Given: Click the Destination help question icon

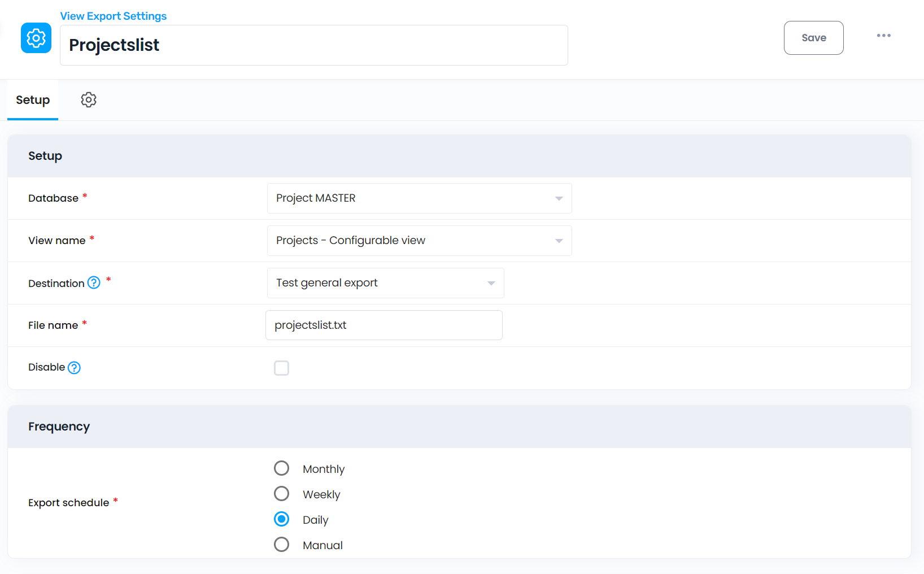Looking at the screenshot, I should click(94, 282).
